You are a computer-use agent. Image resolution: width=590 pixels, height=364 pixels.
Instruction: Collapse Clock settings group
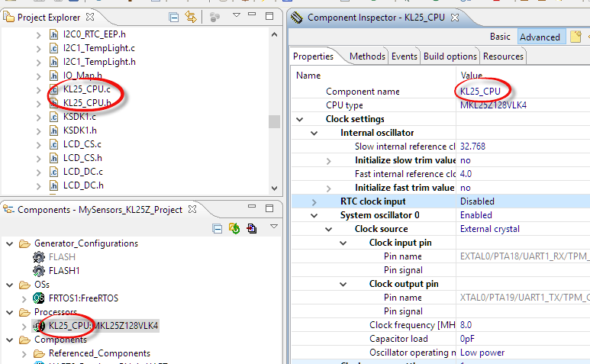299,120
